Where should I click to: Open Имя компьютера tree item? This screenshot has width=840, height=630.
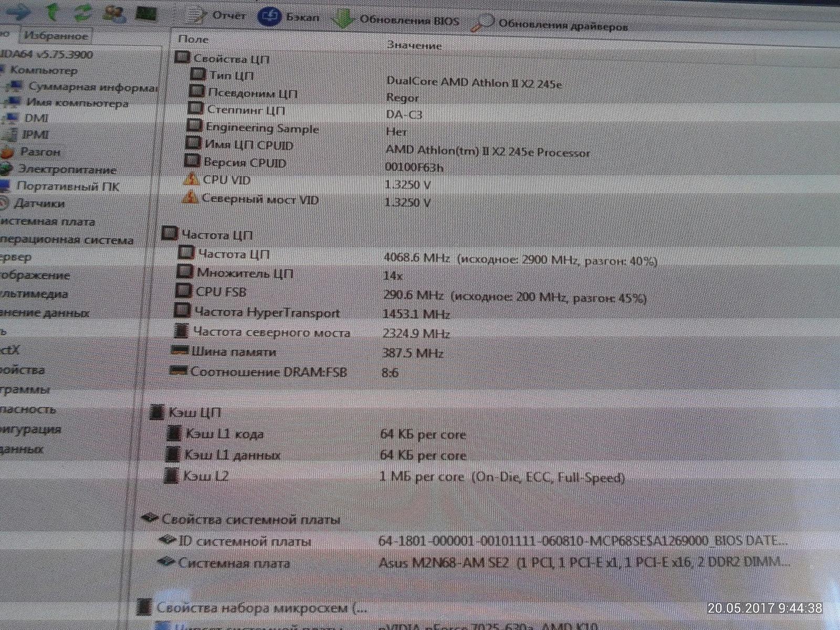(77, 102)
